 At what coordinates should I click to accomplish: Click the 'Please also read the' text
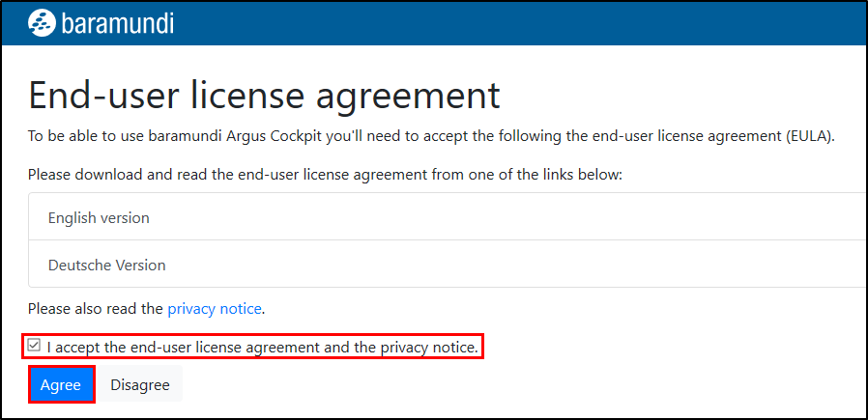(96, 309)
